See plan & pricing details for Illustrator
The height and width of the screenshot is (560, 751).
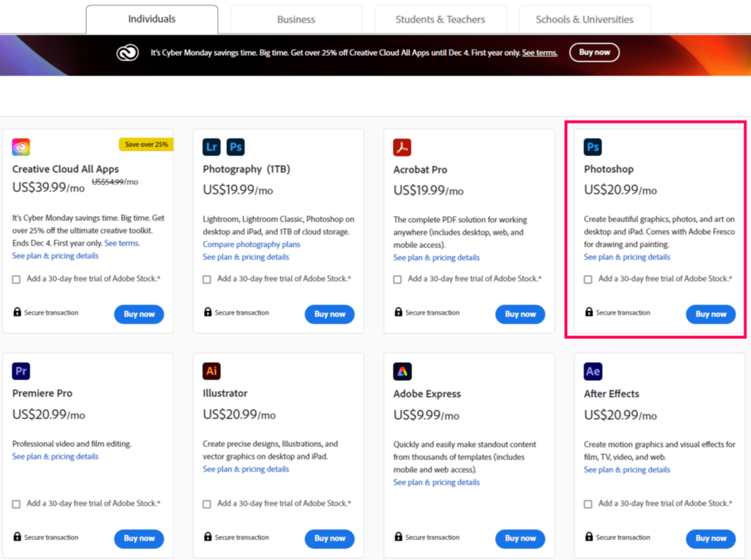(246, 469)
